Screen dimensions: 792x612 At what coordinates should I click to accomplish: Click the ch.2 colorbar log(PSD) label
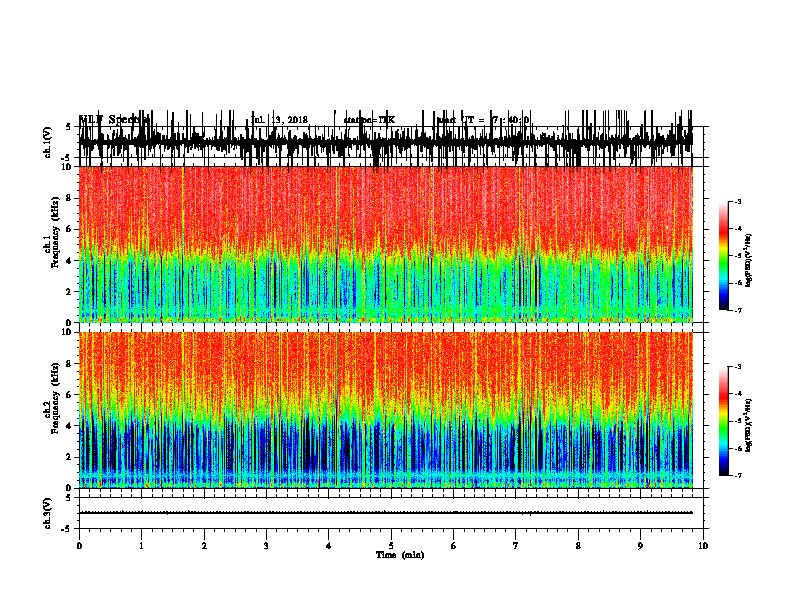(x=749, y=425)
